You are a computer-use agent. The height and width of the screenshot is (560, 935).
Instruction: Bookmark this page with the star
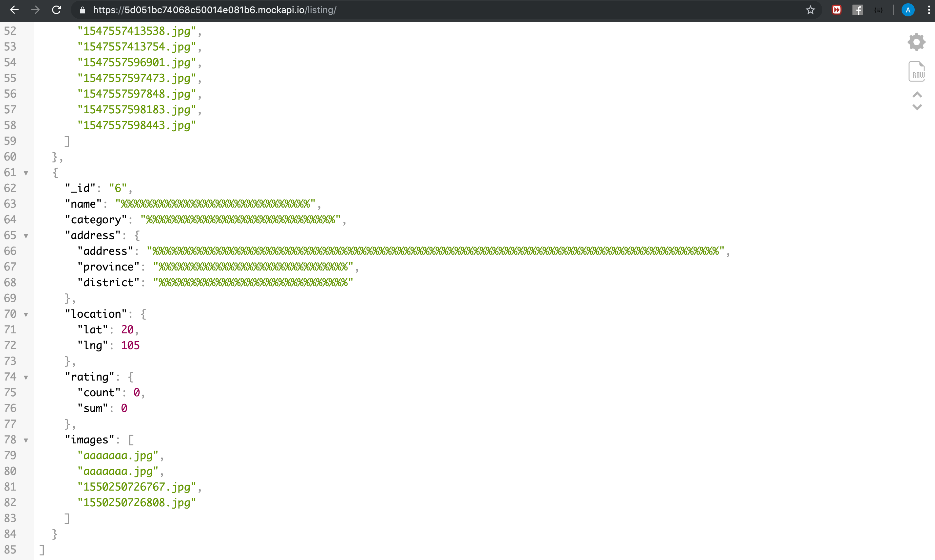pyautogui.click(x=810, y=10)
